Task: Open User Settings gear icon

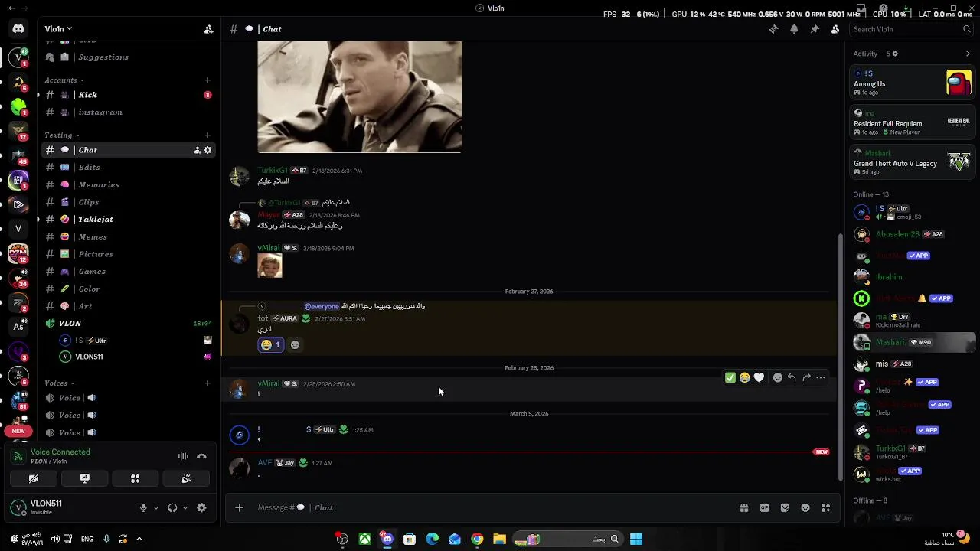Action: tap(201, 507)
